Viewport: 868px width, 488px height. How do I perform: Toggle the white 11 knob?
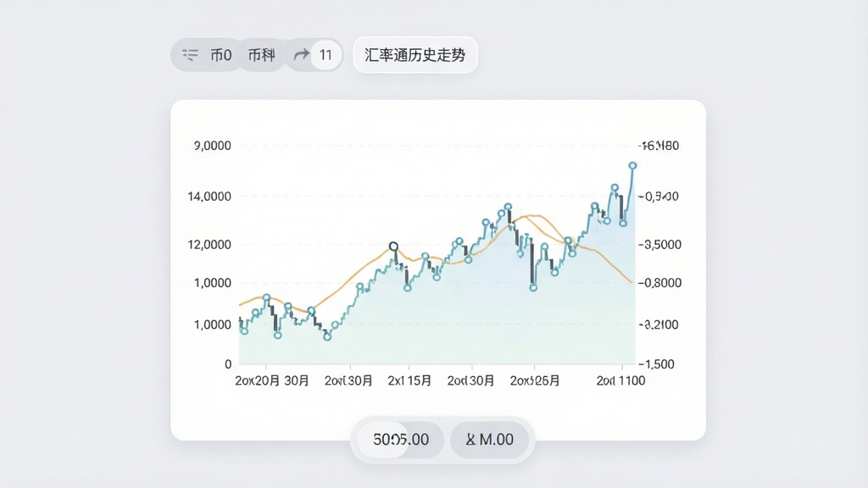pos(325,55)
